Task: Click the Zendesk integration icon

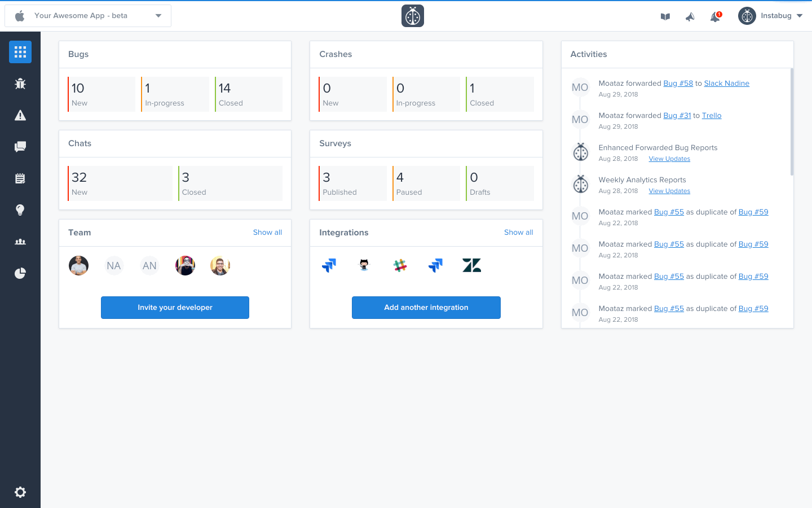Action: click(472, 265)
